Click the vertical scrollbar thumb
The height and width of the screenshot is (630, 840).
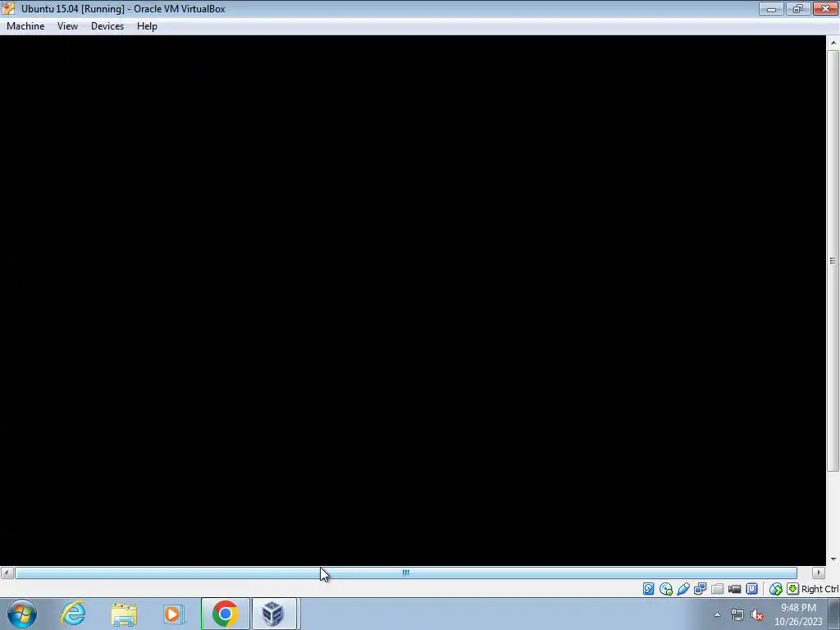pyautogui.click(x=833, y=261)
